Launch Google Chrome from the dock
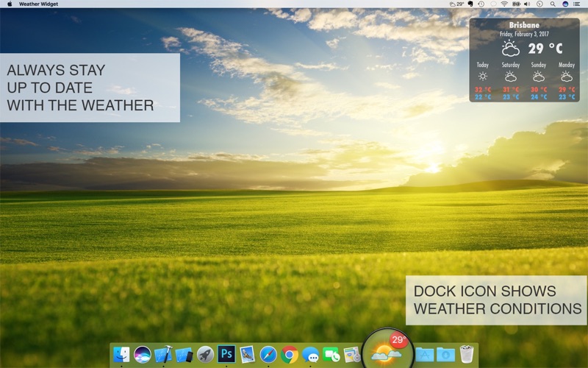The height and width of the screenshot is (368, 588). 289,354
